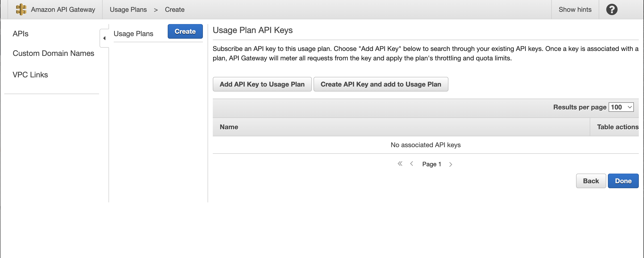Click the Create button next to Usage Plans

(185, 32)
